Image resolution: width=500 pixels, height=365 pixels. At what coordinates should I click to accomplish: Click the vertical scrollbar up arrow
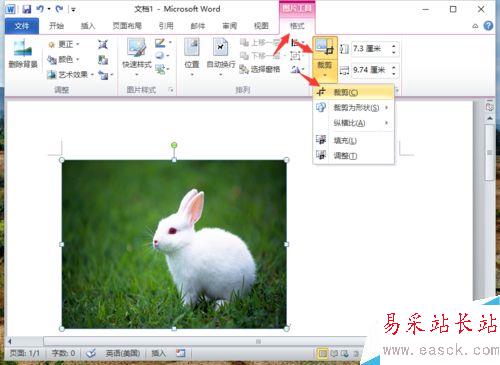tap(489, 119)
